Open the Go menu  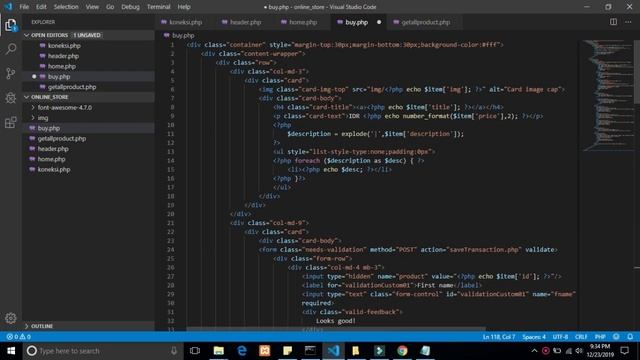click(110, 7)
